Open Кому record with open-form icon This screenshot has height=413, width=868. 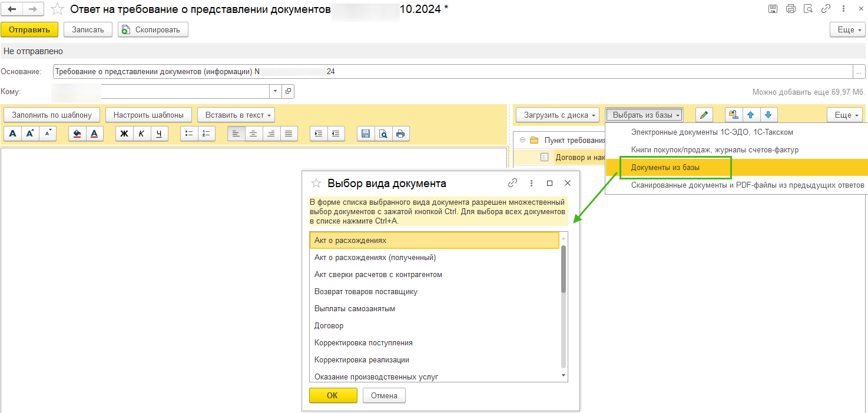tap(288, 91)
